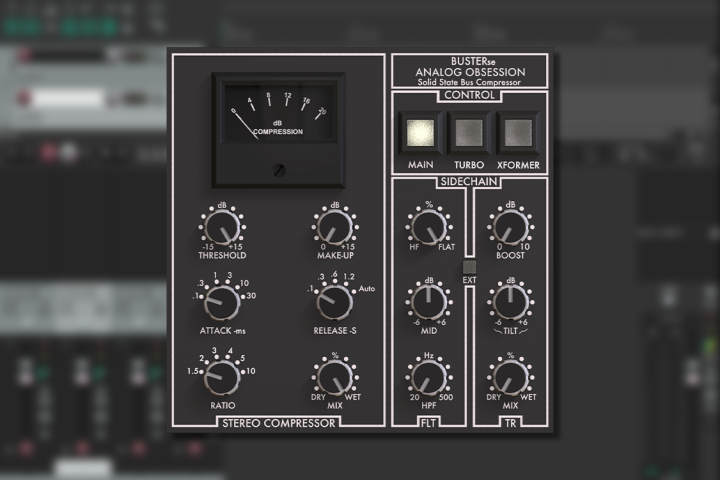Click the Auto label on the release knob
Screen dimensions: 720x480
point(367,288)
